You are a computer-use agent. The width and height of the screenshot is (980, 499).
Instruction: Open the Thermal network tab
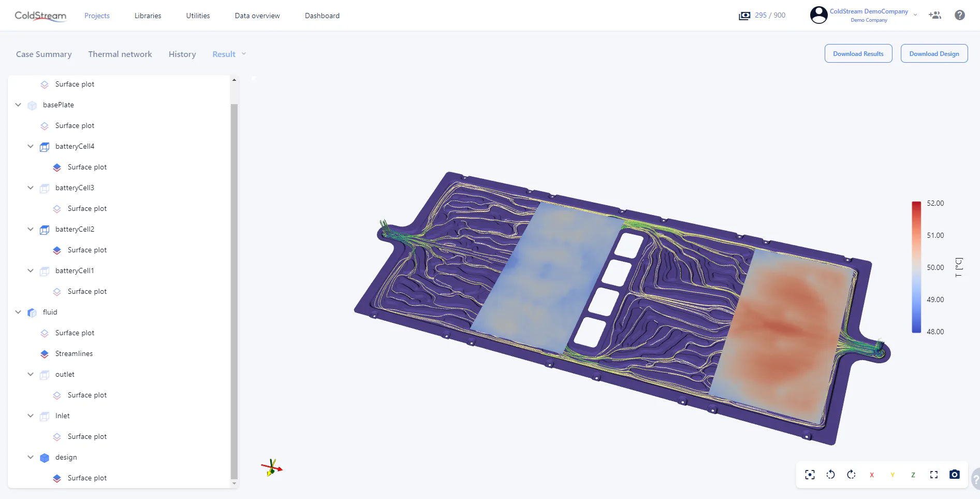120,54
